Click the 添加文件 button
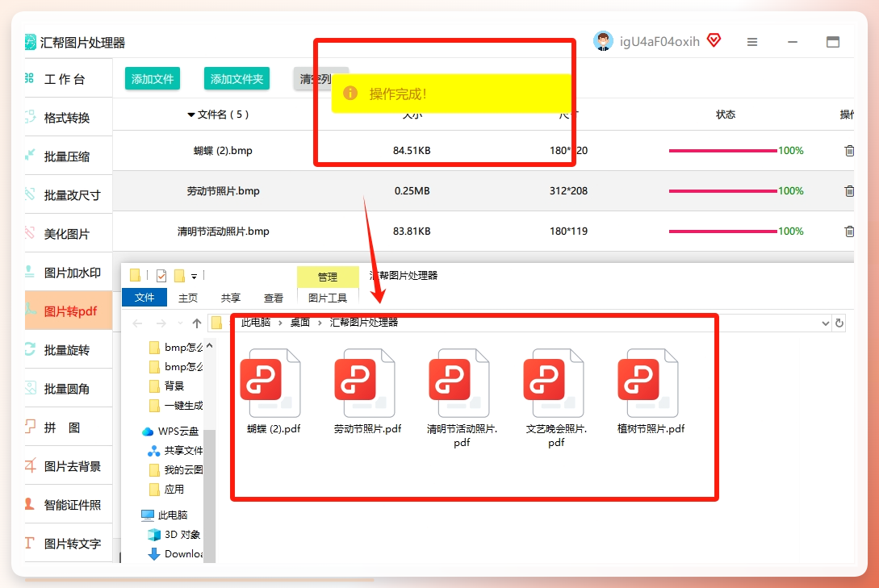Screen dimensions: 879x588 click(x=153, y=79)
